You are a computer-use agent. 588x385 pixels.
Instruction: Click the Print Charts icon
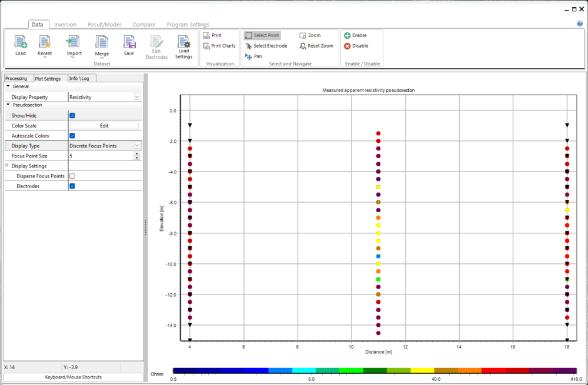pos(206,46)
